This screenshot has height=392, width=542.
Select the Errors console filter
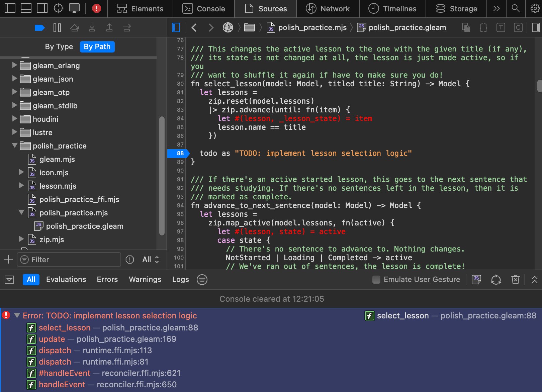[x=107, y=279]
